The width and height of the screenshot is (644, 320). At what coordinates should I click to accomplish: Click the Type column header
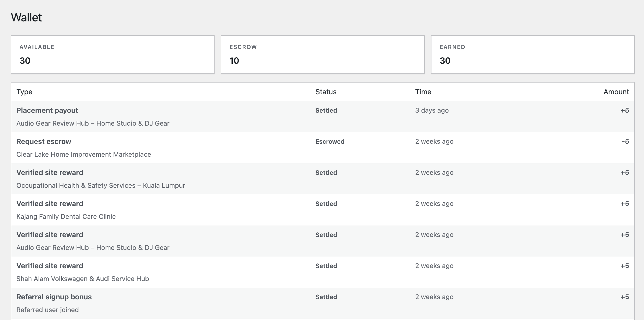pos(24,92)
